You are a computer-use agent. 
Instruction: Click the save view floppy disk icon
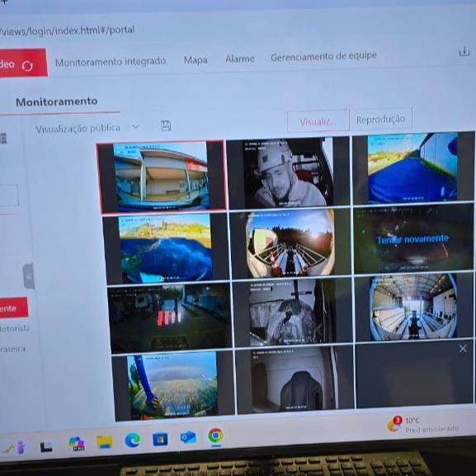166,125
